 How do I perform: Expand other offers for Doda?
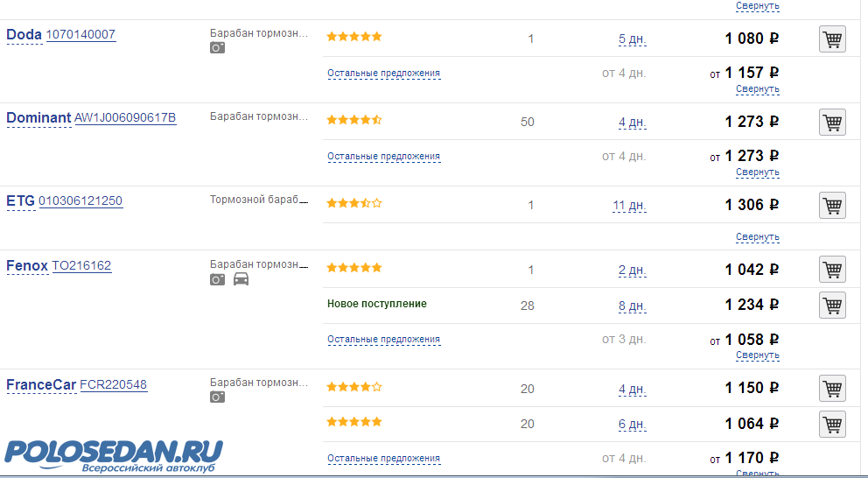click(383, 74)
